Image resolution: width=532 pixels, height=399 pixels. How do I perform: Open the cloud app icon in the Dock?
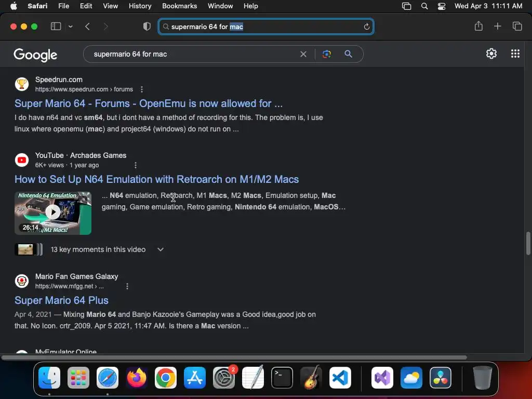pos(411,378)
